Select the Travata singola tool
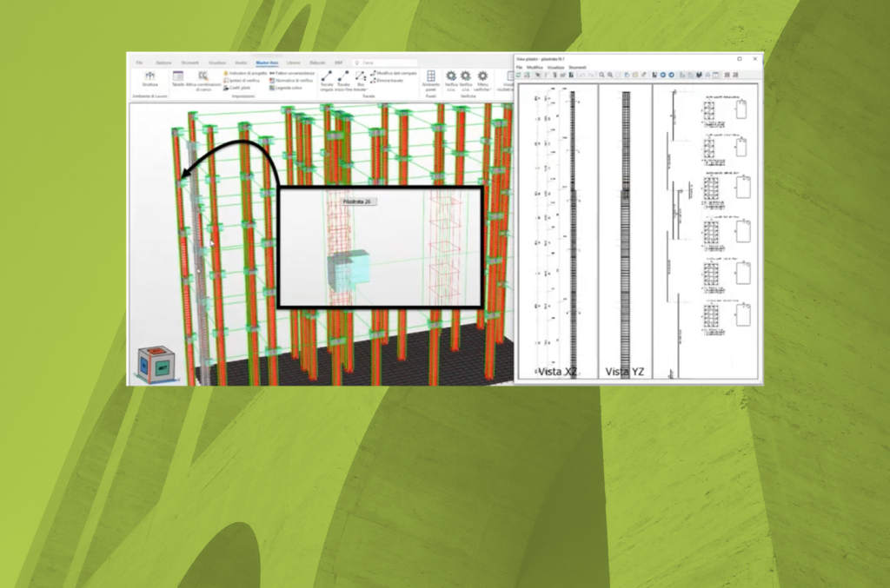Image resolution: width=890 pixels, height=588 pixels. point(327,76)
